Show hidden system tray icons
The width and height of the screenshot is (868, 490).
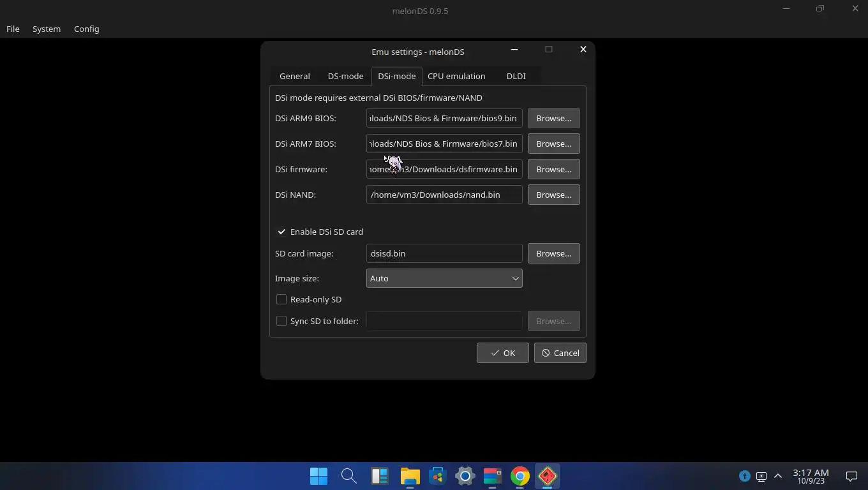point(777,476)
